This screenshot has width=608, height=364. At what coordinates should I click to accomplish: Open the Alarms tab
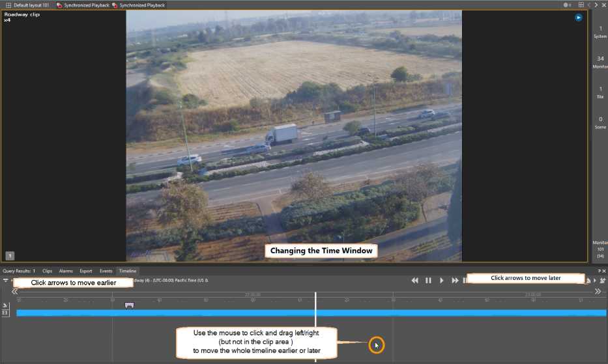(x=66, y=271)
